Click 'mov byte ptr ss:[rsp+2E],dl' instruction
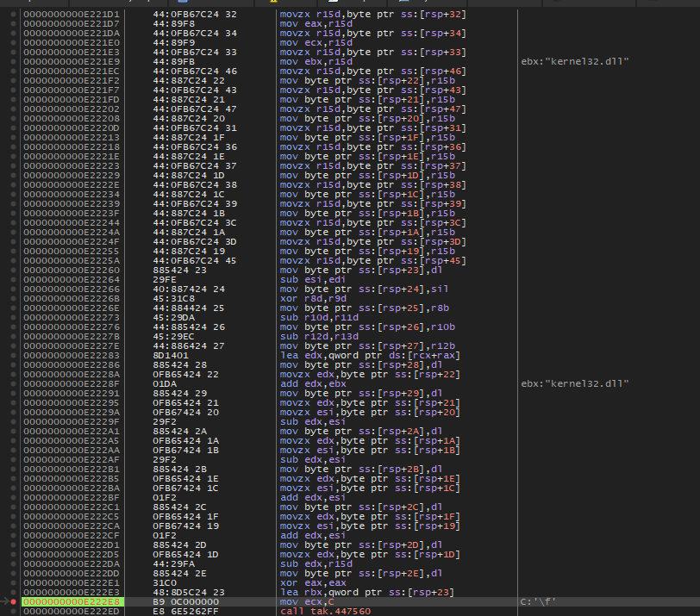Screen dimensions: 700x616 tap(360, 574)
